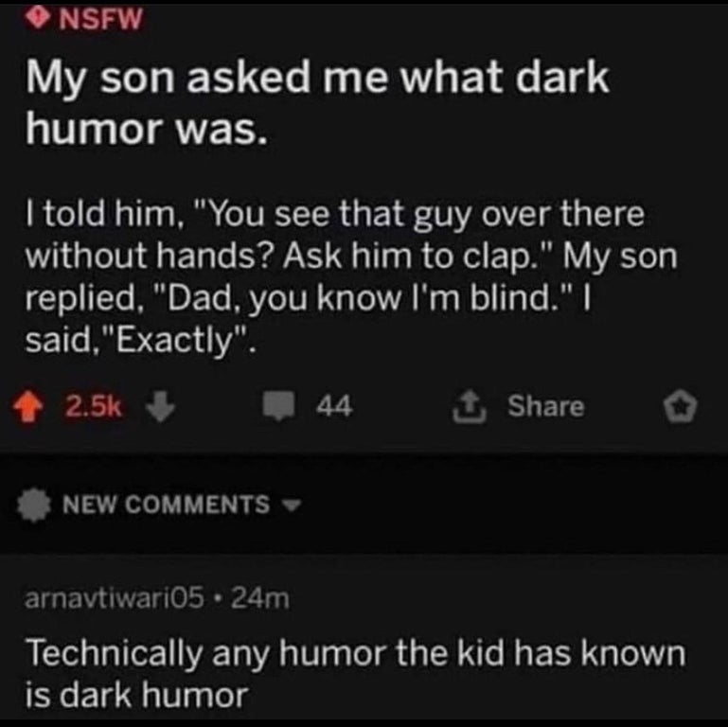Screen dimensions: 728x727
Task: Click the 44 comments count
Action: pyautogui.click(x=336, y=406)
